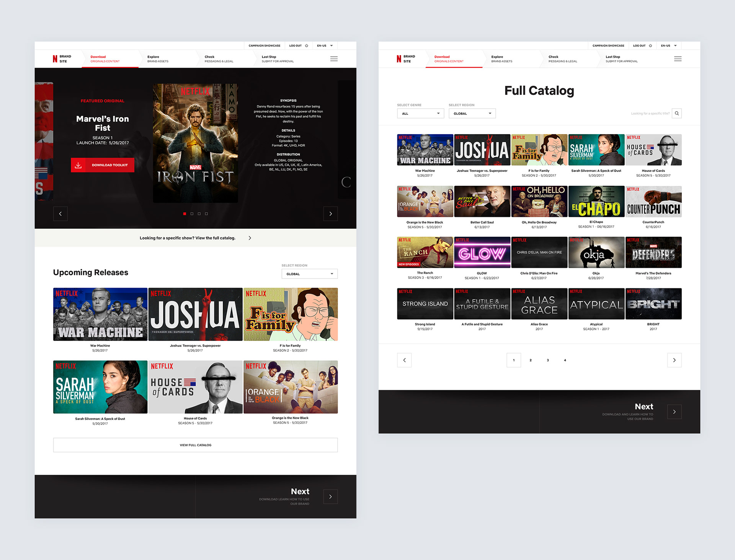Click the Log Out power icon in left window
This screenshot has width=735, height=560.
click(x=306, y=46)
